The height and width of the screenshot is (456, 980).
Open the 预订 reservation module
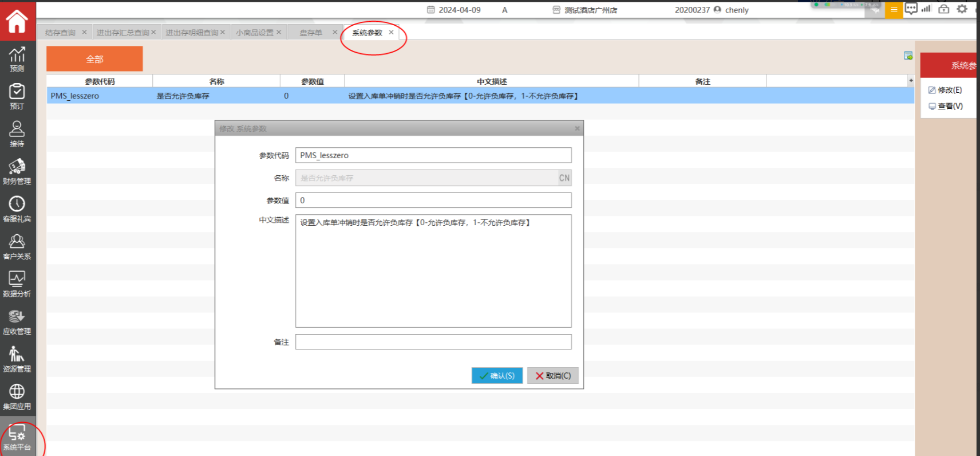click(17, 96)
